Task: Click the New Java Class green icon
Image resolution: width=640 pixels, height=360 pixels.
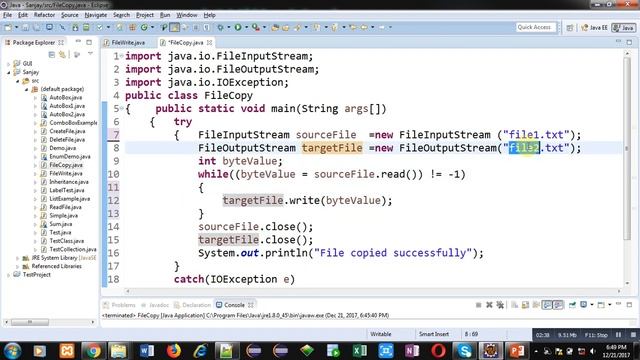Action: [x=144, y=27]
